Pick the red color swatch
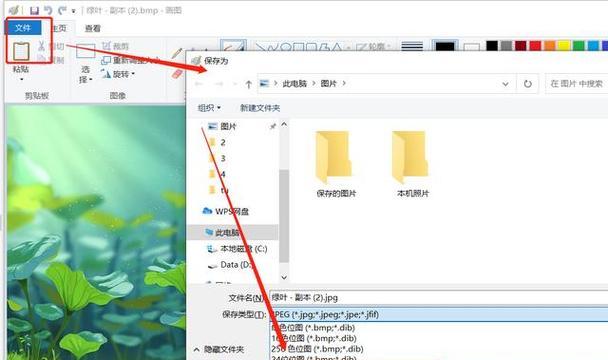 tap(535, 46)
